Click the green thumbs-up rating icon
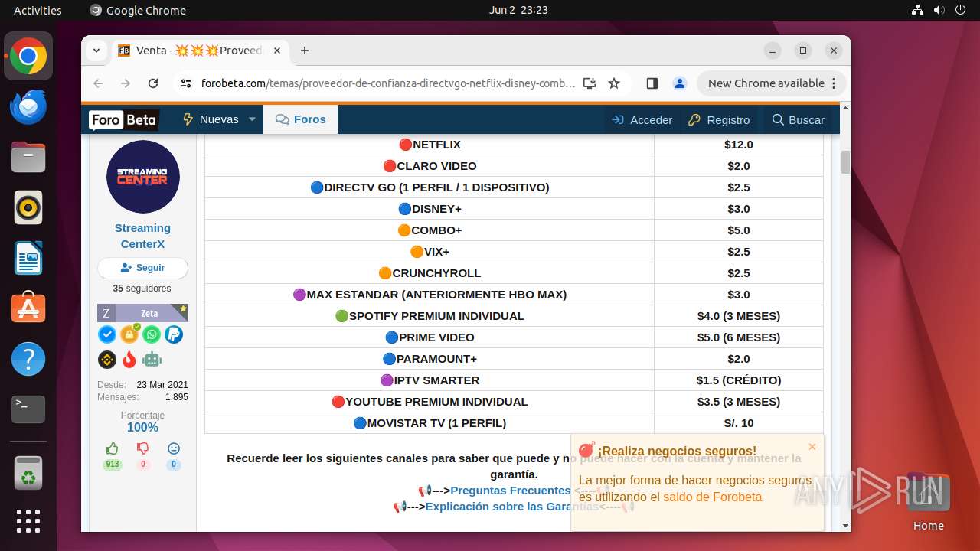This screenshot has height=551, width=980. 113,448
